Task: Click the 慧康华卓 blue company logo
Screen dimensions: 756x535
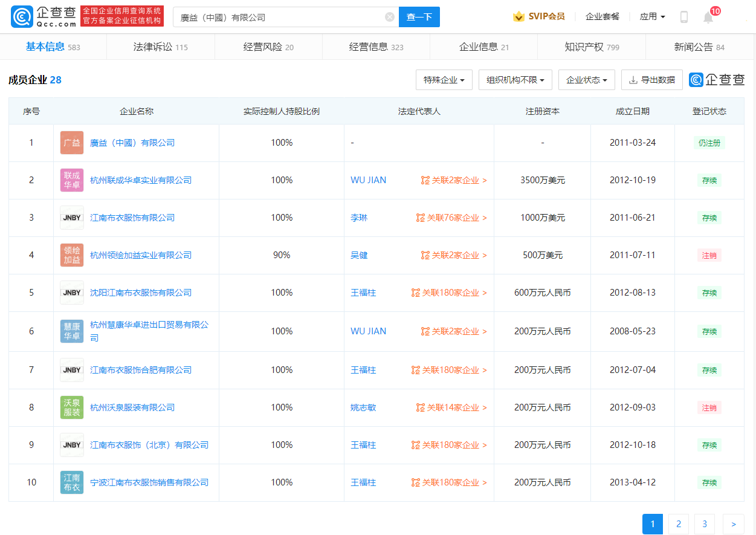Action: (x=72, y=331)
